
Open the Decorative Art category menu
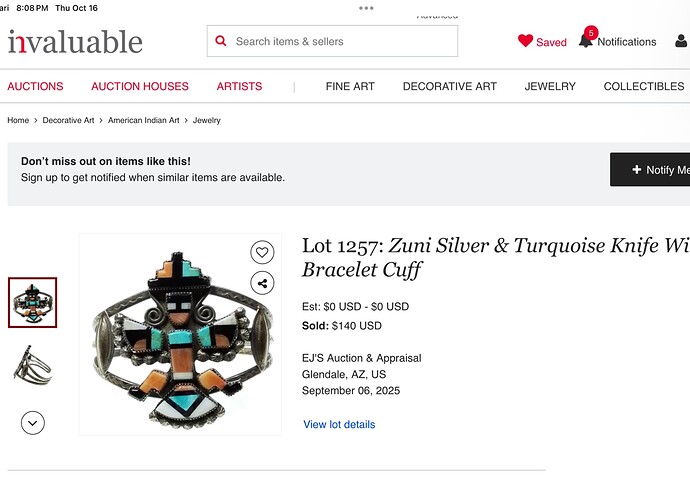tap(449, 87)
